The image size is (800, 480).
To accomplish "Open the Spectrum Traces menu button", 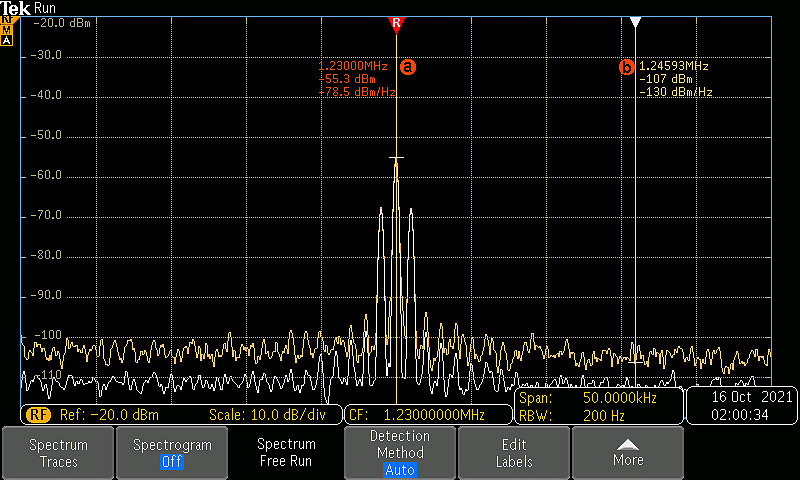I will 58,453.
